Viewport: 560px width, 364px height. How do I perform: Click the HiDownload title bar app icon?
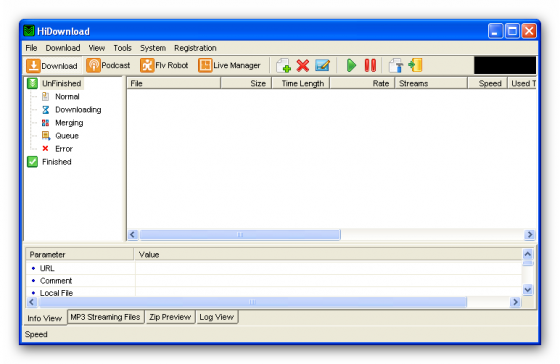29,31
